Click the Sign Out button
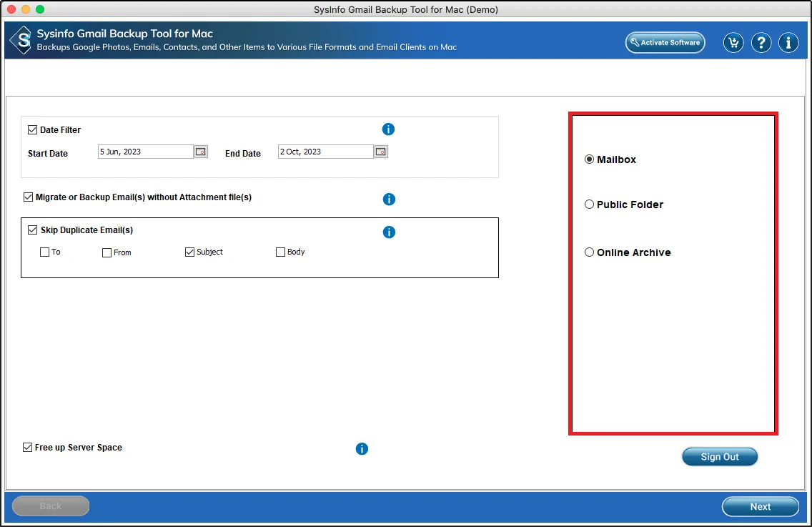Viewport: 812px width, 527px height. pyautogui.click(x=720, y=456)
